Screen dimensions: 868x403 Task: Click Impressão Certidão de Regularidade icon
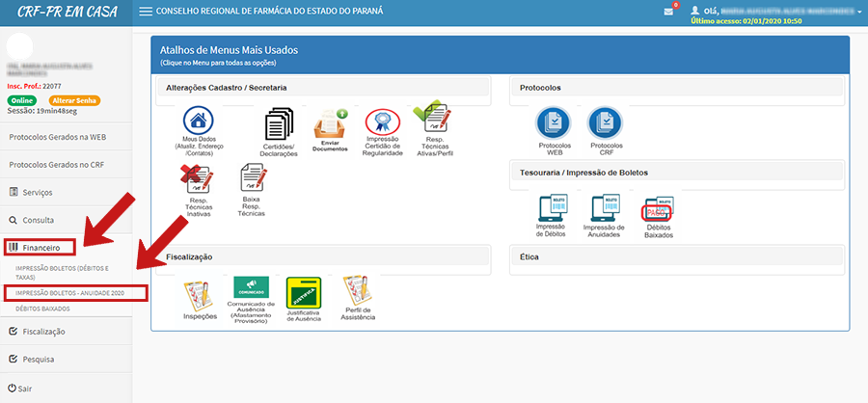pos(383,123)
